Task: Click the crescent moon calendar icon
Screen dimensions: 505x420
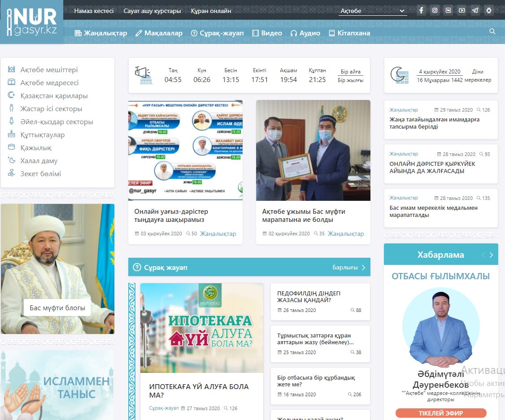Action: pyautogui.click(x=399, y=75)
